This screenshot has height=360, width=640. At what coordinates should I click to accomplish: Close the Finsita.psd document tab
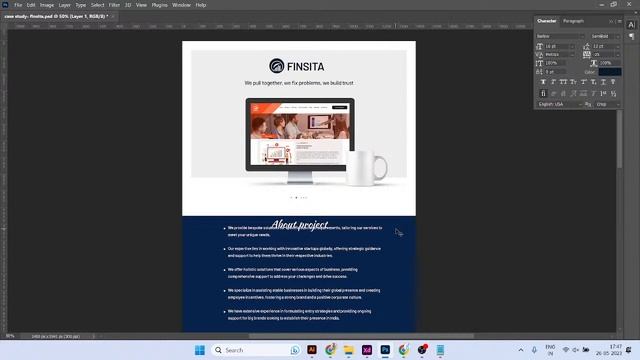tap(113, 16)
